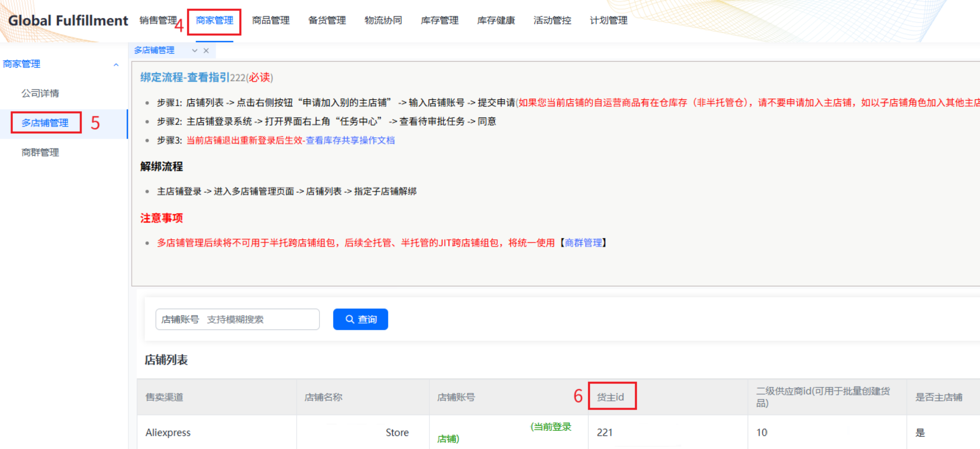The height and width of the screenshot is (449, 980).
Task: Click the 商群管理 link in 注意事项
Action: 583,243
